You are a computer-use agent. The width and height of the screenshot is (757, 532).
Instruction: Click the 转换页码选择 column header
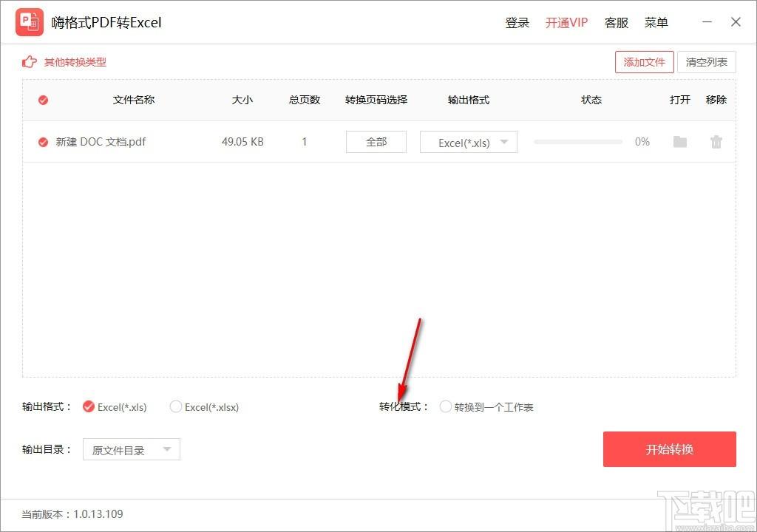tap(376, 100)
